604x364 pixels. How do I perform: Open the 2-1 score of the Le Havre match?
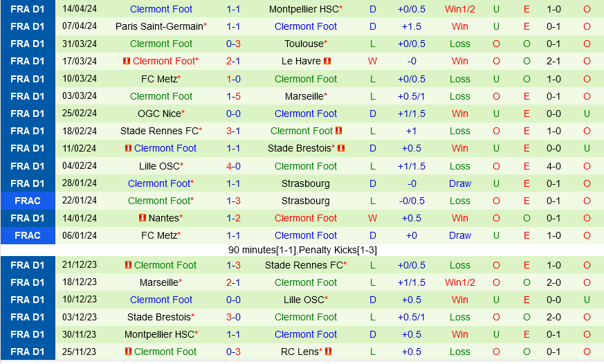[233, 61]
